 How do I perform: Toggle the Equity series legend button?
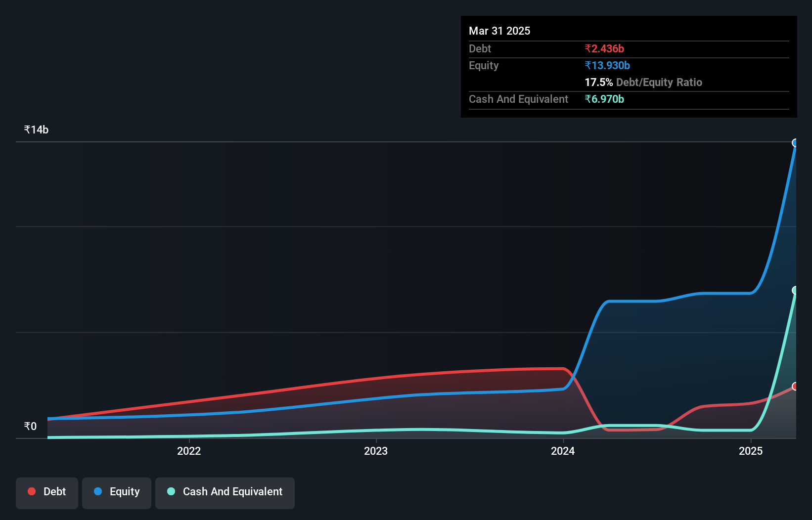[117, 493]
